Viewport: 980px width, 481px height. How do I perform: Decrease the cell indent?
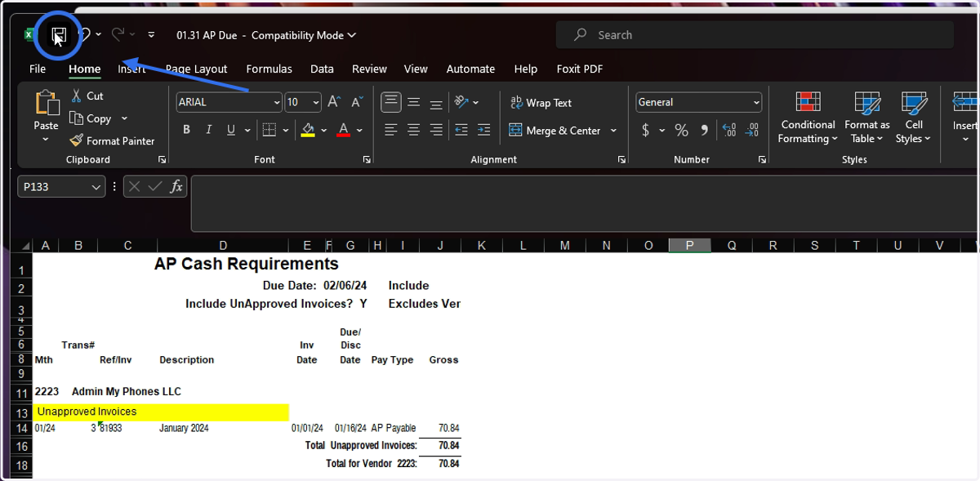click(461, 130)
